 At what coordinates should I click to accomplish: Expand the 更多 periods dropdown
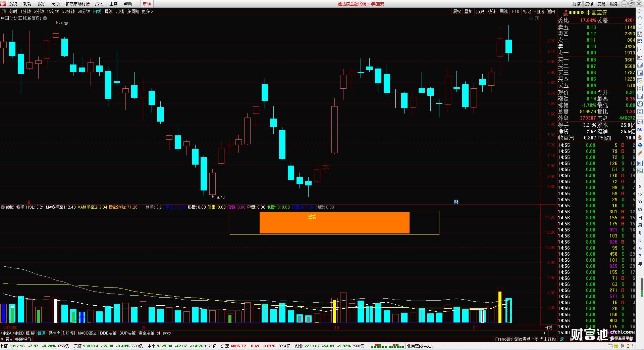pos(147,11)
